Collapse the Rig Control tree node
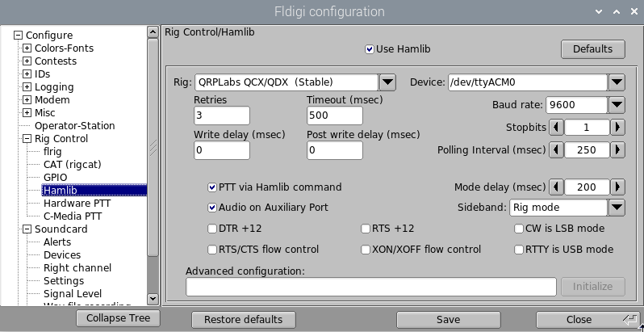This screenshot has width=644, height=332. (x=27, y=139)
